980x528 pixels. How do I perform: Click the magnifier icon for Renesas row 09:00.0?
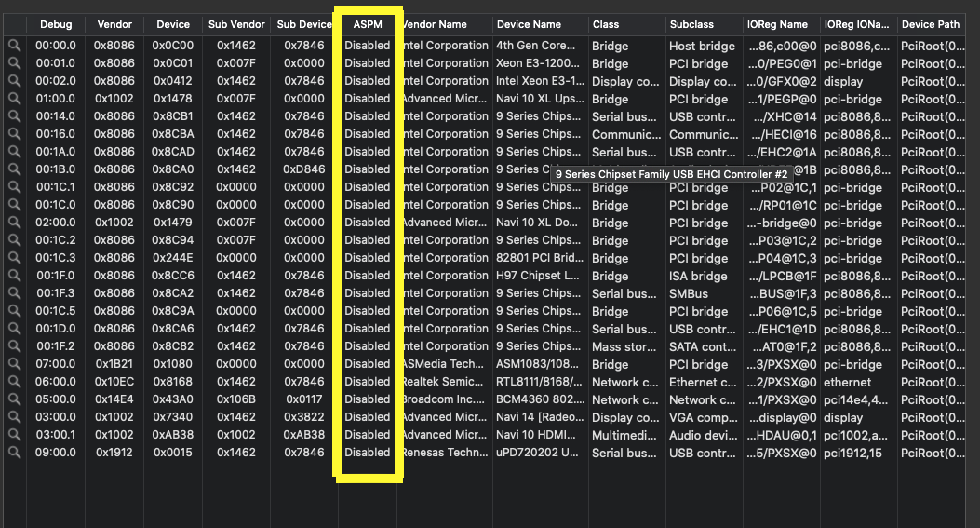point(14,453)
